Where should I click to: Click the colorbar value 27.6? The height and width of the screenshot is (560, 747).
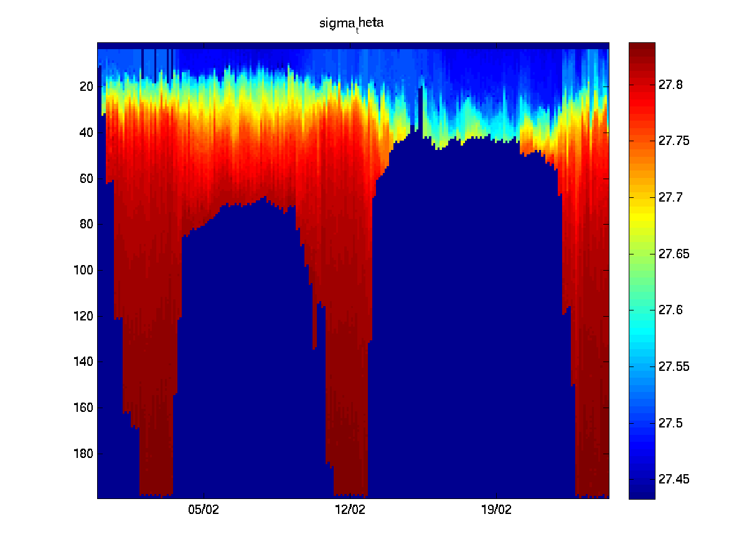pos(670,310)
